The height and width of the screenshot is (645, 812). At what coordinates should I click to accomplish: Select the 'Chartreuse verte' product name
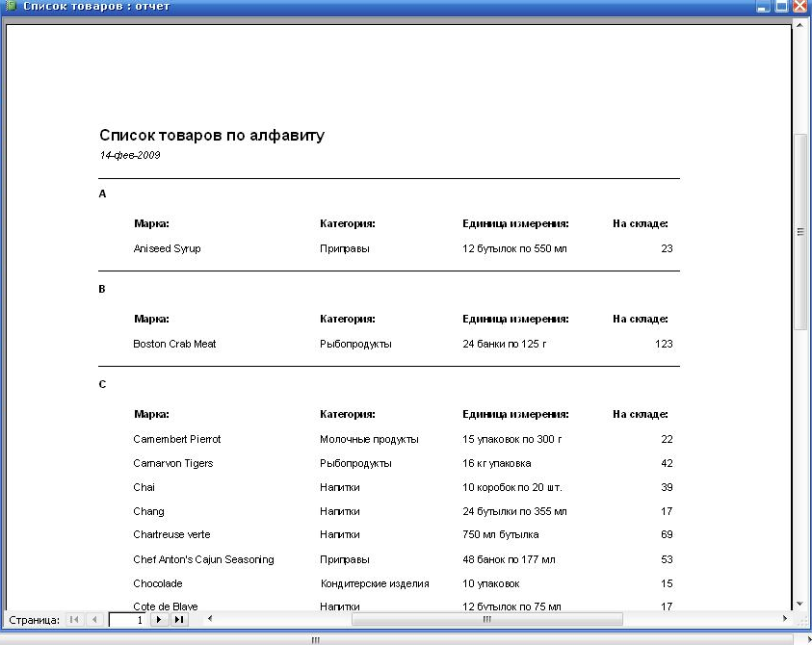(171, 534)
